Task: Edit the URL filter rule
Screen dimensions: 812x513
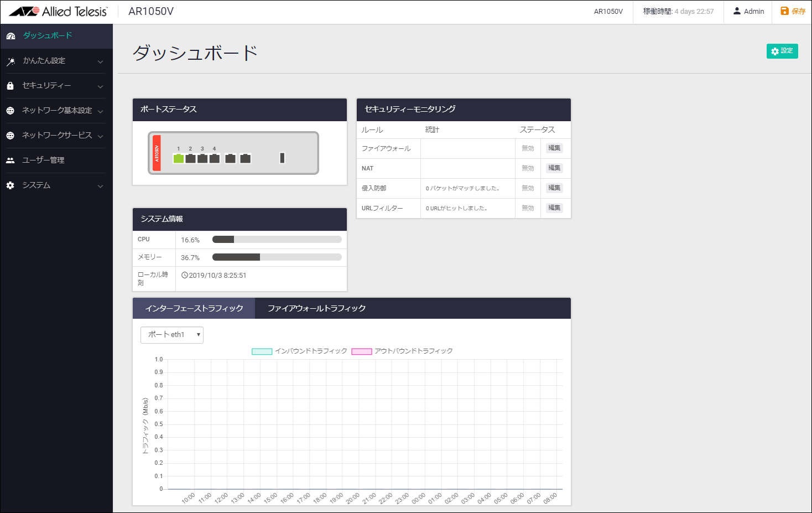Action: pyautogui.click(x=554, y=208)
